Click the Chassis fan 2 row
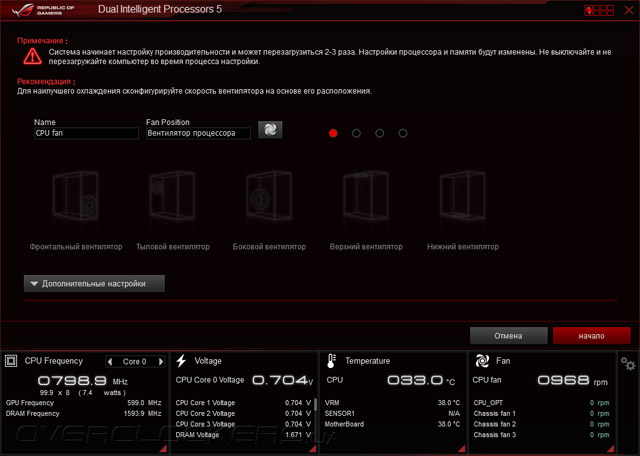Screen dimensions: 640x456 (x=541, y=424)
